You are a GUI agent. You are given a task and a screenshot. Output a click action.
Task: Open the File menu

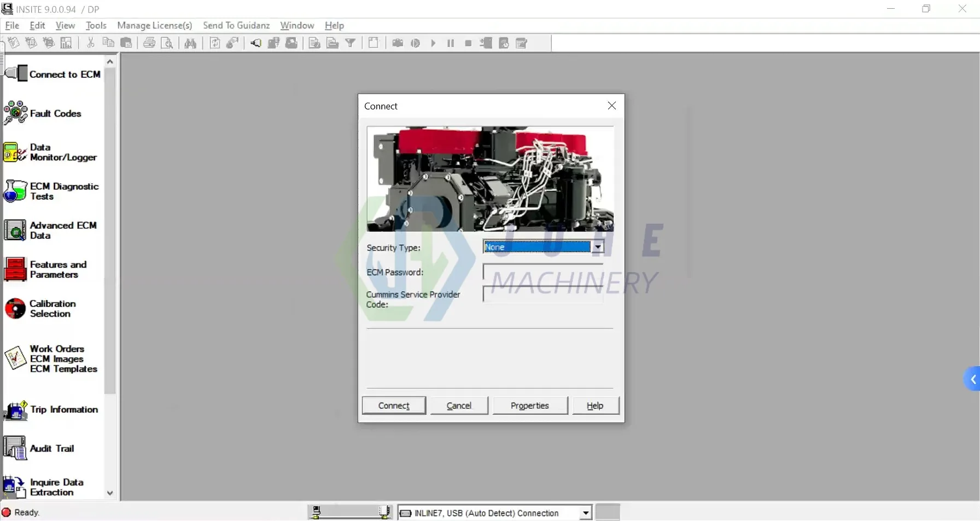point(12,25)
